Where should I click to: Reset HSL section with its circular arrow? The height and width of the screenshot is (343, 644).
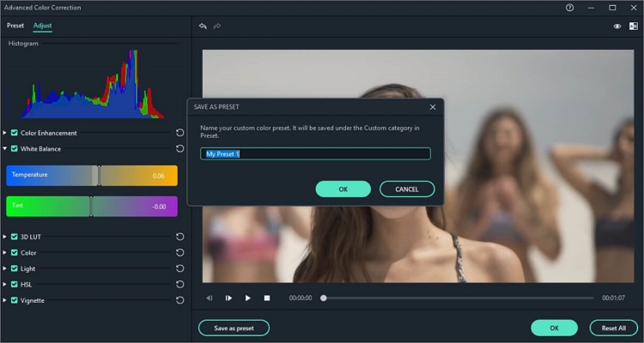coord(180,285)
